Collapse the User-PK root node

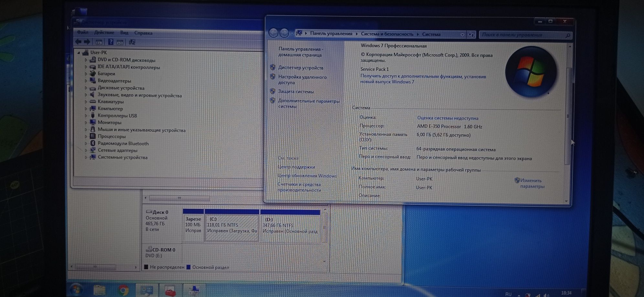79,52
